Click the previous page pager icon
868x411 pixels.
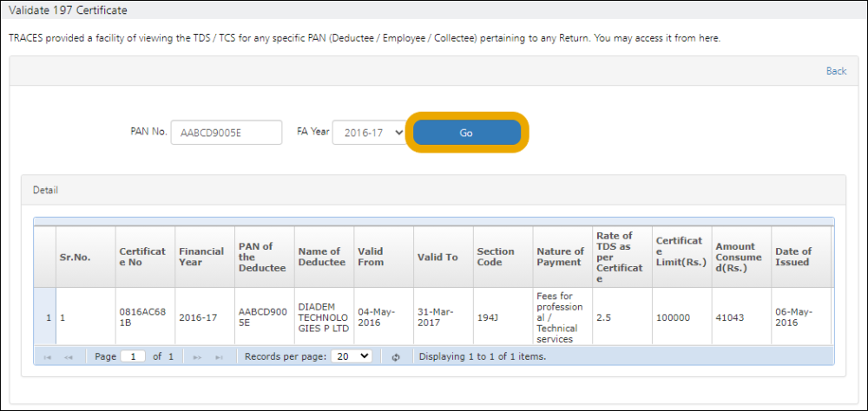click(x=68, y=356)
